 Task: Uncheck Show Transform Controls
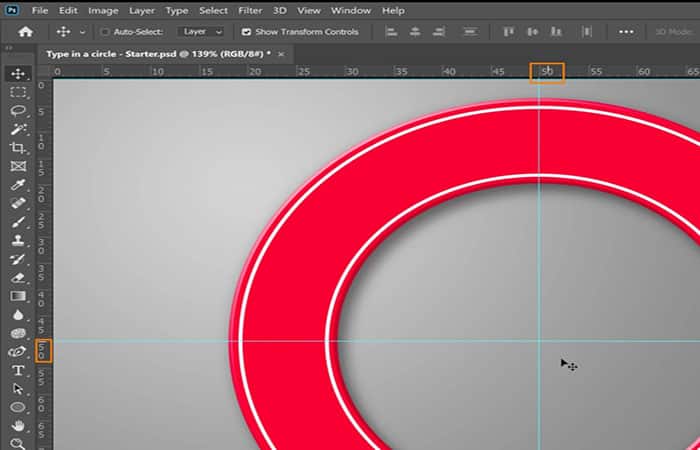(x=246, y=32)
